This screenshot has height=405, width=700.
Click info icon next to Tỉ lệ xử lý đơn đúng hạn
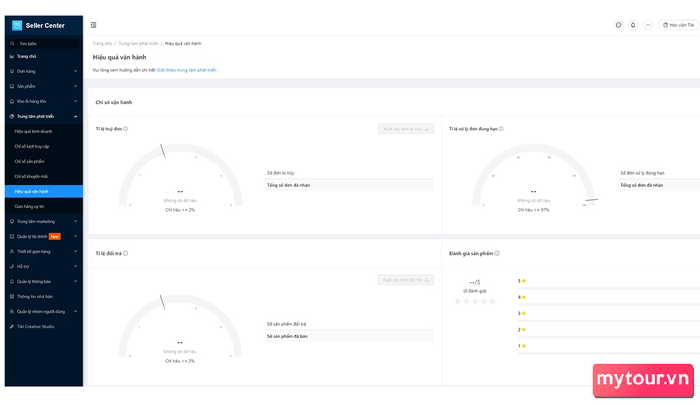pos(501,129)
